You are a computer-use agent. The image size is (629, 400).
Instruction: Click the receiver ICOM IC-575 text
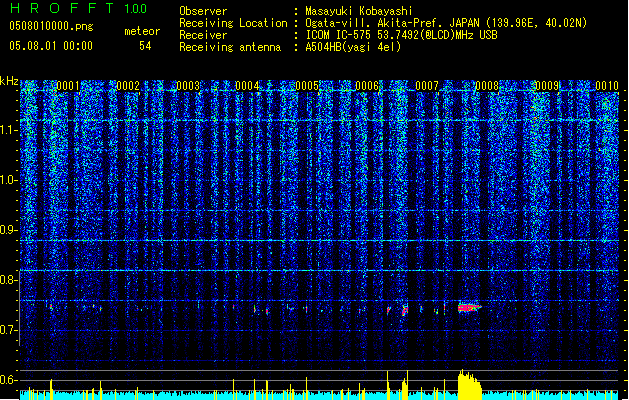click(x=402, y=35)
